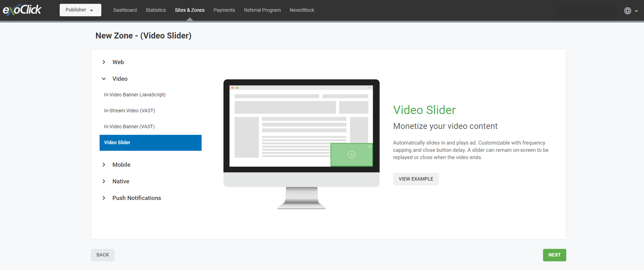Open the Publisher role dropdown
This screenshot has width=644, height=270.
point(80,10)
